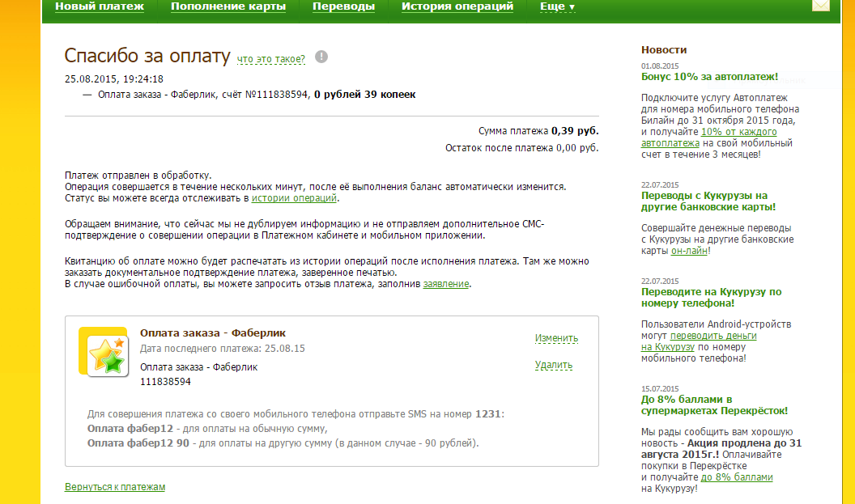Click Изменить for the Фаберлик template

pyautogui.click(x=556, y=338)
